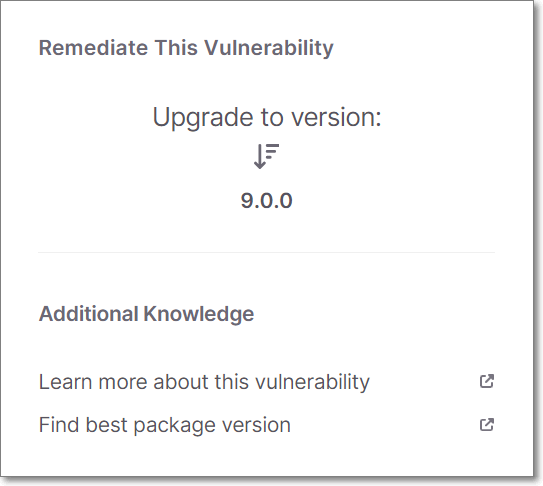This screenshot has width=543, height=486.
Task: Click external link icon beside Find best package
Action: point(487,424)
